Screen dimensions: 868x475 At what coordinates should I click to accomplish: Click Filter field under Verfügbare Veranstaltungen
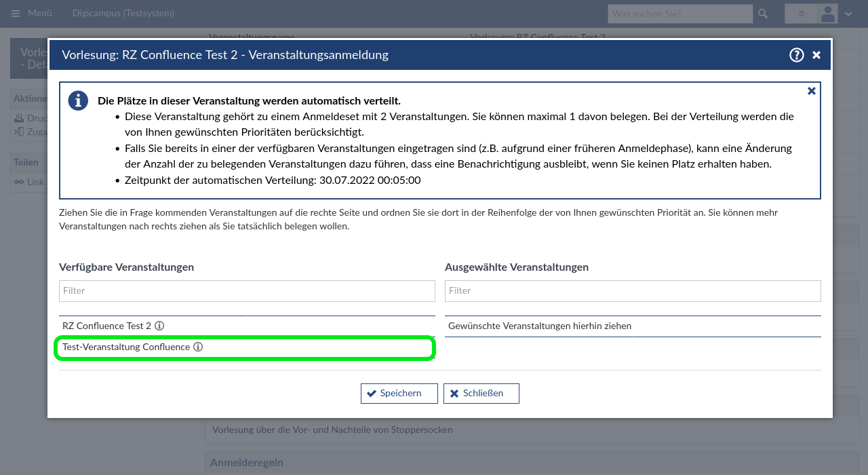247,290
